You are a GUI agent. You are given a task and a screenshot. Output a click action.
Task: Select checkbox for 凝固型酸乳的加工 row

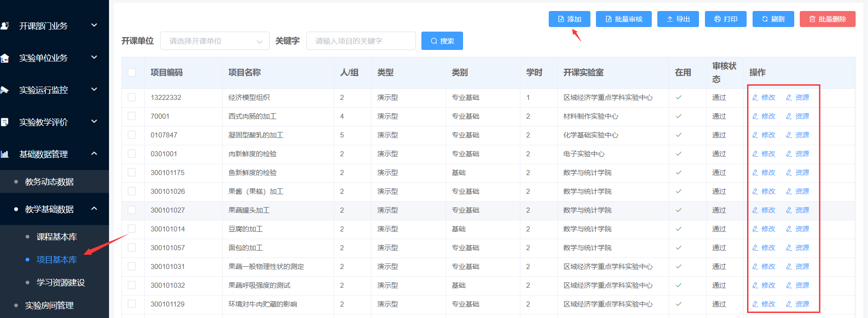click(x=132, y=135)
